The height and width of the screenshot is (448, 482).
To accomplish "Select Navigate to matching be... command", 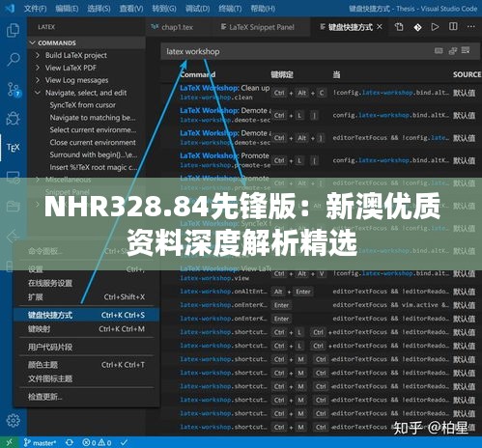I will (x=93, y=118).
